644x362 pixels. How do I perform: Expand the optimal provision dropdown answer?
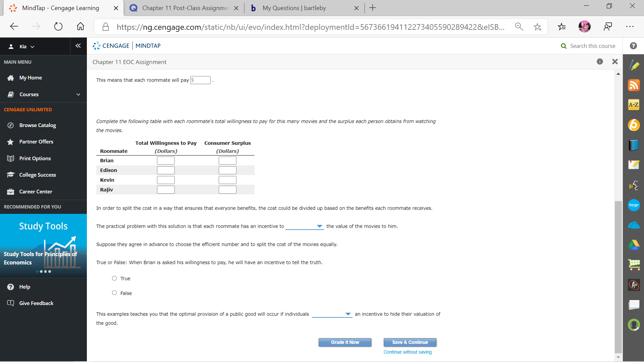click(x=349, y=314)
